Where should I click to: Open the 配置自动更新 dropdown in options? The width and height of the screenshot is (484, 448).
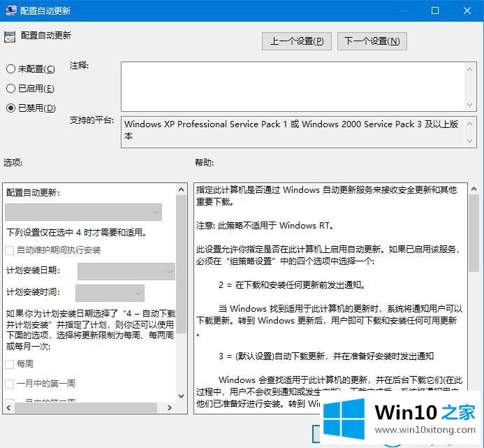pyautogui.click(x=83, y=212)
